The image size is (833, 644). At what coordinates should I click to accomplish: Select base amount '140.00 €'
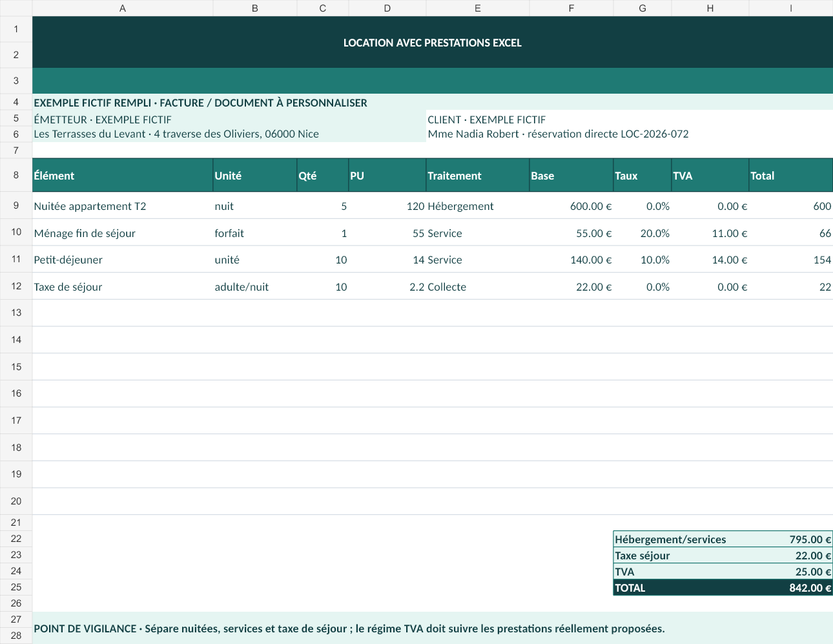point(571,259)
